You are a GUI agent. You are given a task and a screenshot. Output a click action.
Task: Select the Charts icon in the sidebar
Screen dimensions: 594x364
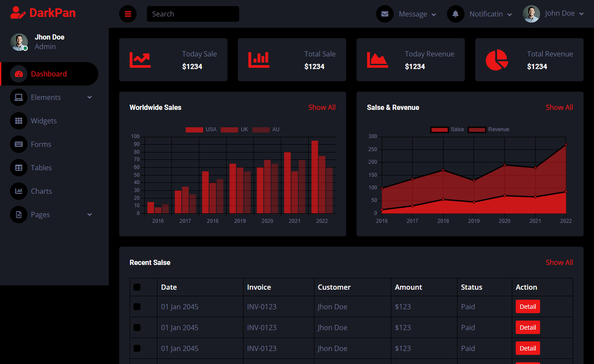[18, 191]
